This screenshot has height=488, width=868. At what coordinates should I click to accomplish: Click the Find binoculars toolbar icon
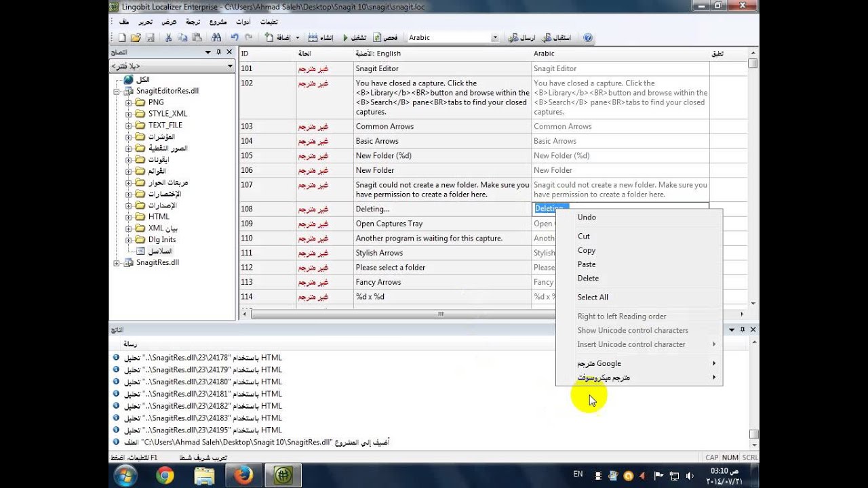pyautogui.click(x=216, y=38)
